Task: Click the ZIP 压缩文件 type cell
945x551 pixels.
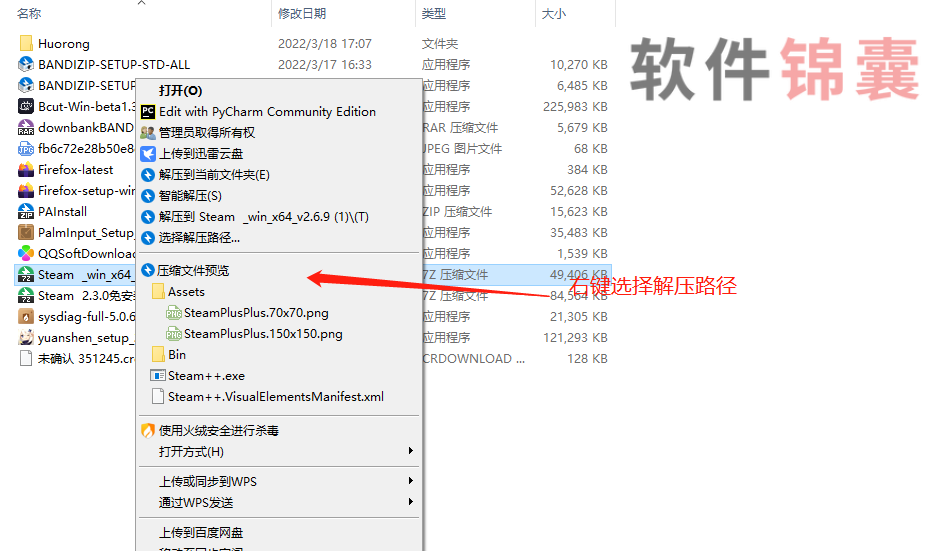Action: (x=457, y=212)
